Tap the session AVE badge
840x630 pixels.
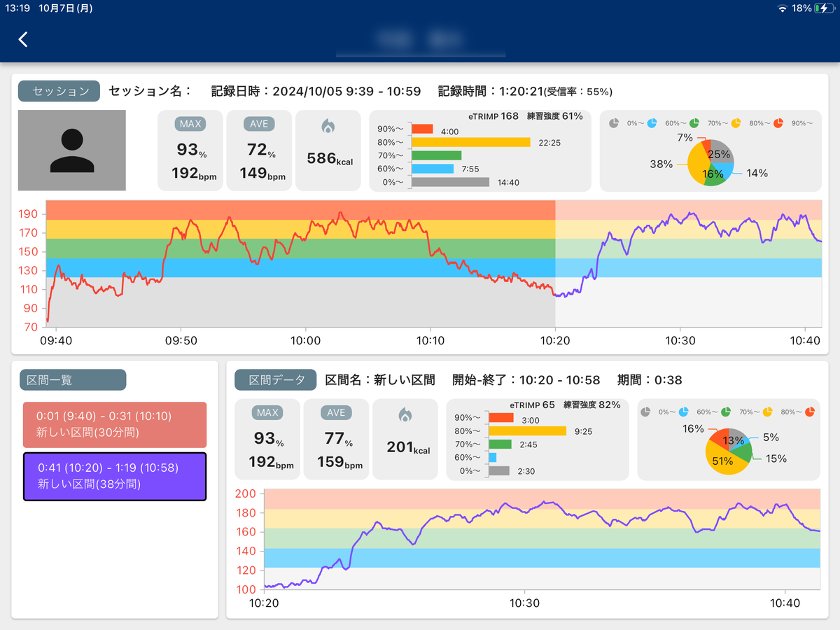click(259, 124)
